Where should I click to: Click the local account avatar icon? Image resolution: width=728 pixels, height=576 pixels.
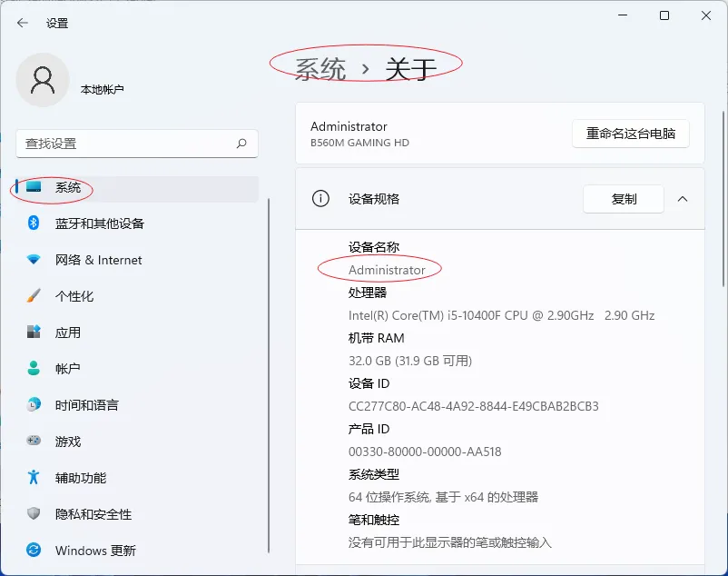click(43, 80)
